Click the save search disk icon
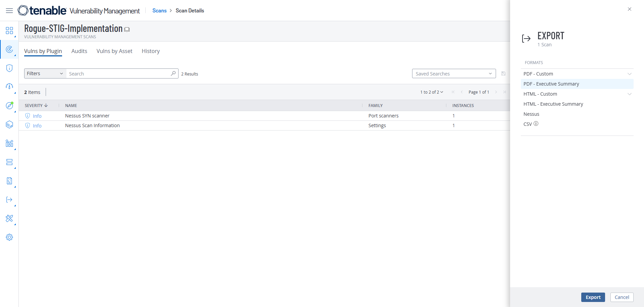Screen dimensions: 644x307 [x=503, y=73]
